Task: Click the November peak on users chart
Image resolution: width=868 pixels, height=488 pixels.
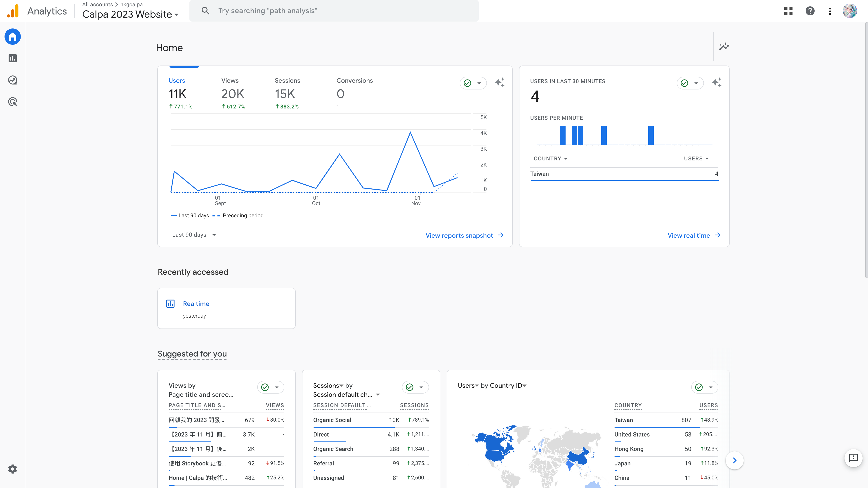Action: [x=410, y=132]
